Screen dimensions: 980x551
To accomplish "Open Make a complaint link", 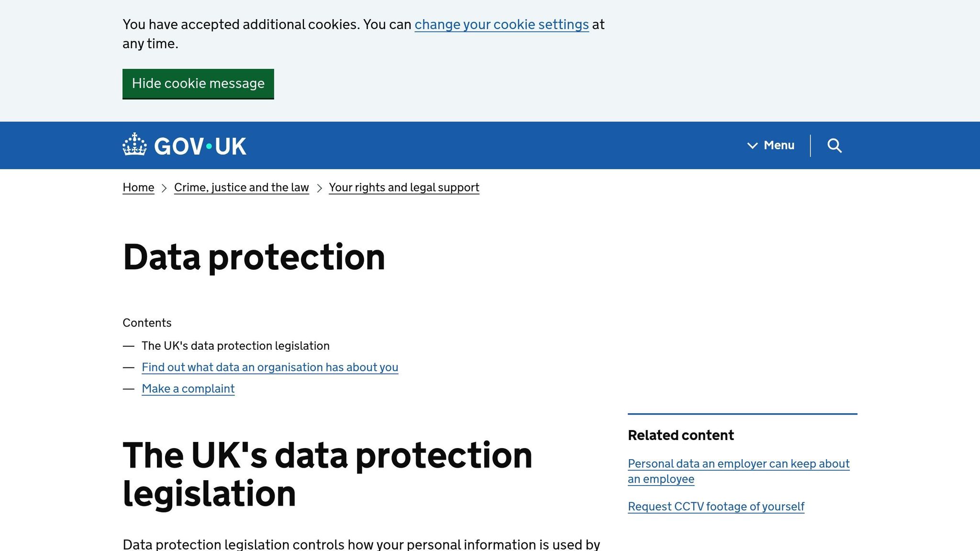I will pos(188,389).
